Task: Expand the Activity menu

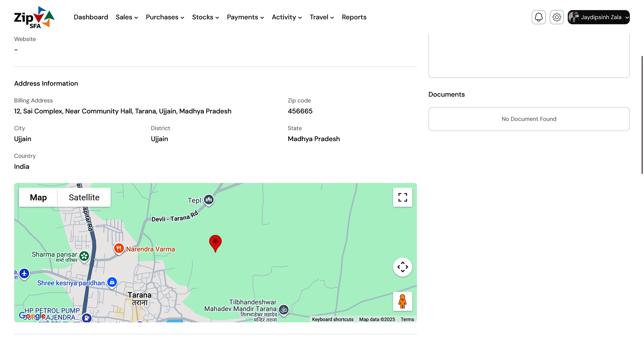Action: point(287,17)
